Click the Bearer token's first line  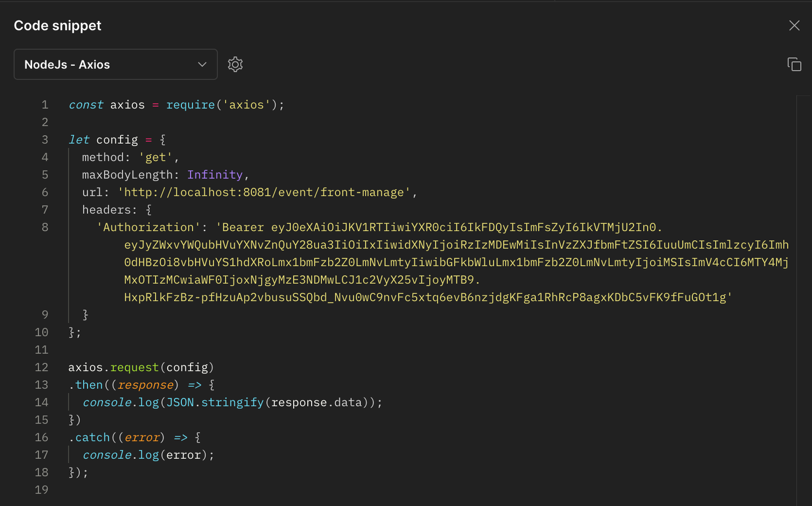(x=439, y=227)
